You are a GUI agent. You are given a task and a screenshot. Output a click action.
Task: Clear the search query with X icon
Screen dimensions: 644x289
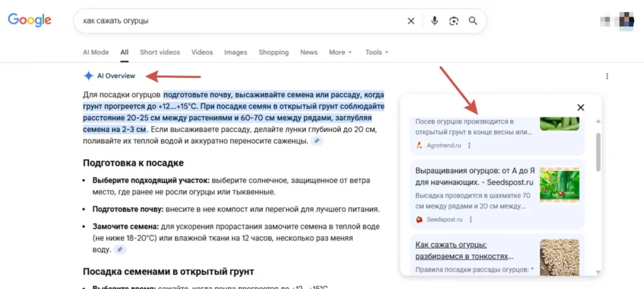click(411, 21)
